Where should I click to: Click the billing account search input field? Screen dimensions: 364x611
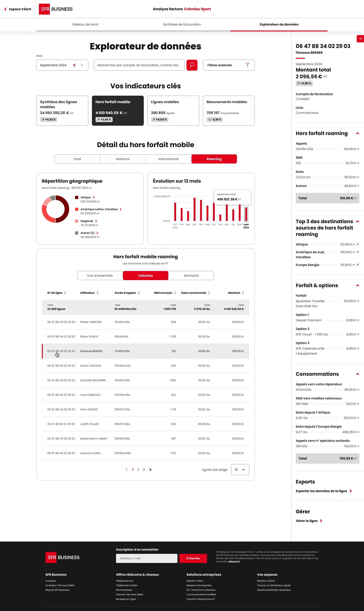pyautogui.click(x=139, y=65)
